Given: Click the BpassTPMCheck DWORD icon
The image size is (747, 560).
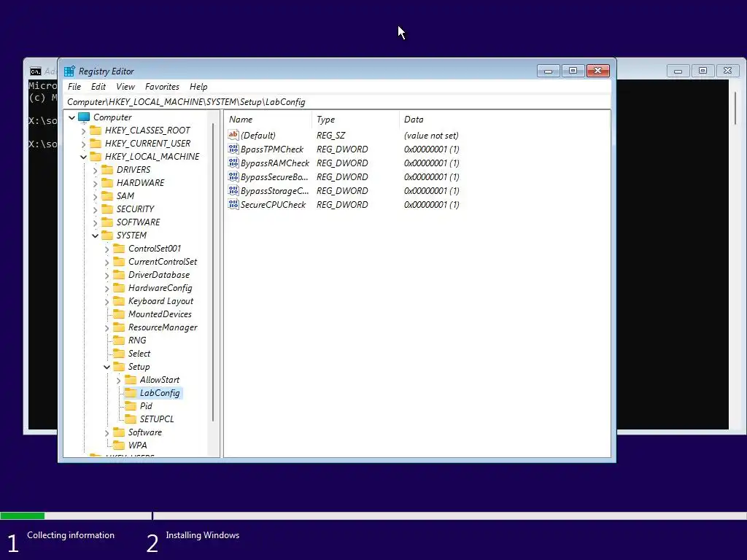Looking at the screenshot, I should click(x=233, y=149).
